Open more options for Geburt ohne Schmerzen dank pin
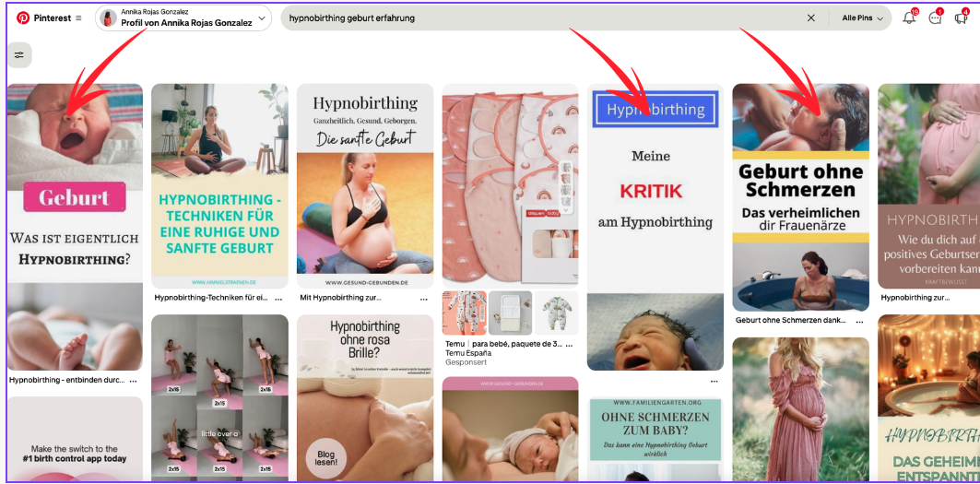Image resolution: width=980 pixels, height=484 pixels. pos(859,321)
